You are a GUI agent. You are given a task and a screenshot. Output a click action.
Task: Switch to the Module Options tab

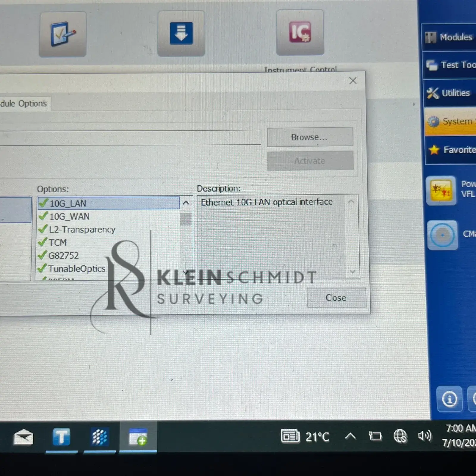(x=24, y=104)
